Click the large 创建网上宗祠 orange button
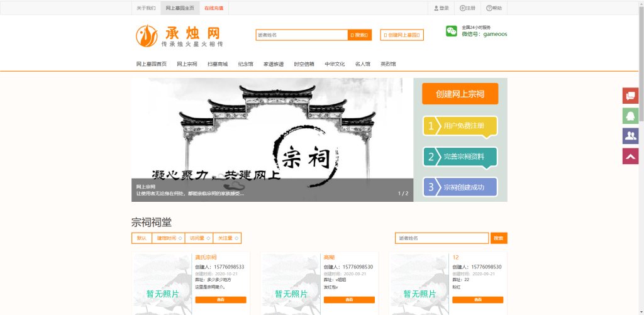This screenshot has width=644, height=315. (x=460, y=94)
